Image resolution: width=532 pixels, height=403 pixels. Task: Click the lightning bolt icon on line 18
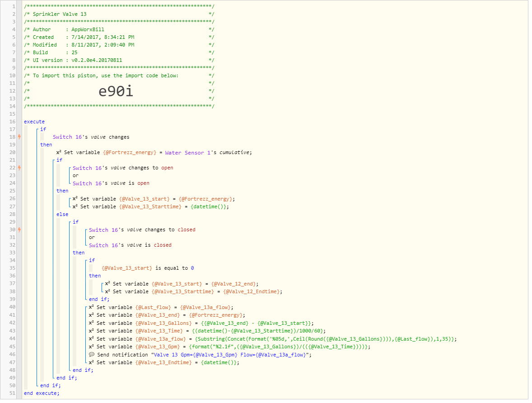click(x=19, y=137)
